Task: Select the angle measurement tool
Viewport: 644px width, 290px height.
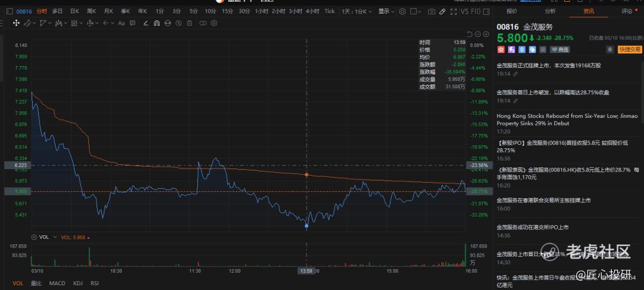Action: 145,23
